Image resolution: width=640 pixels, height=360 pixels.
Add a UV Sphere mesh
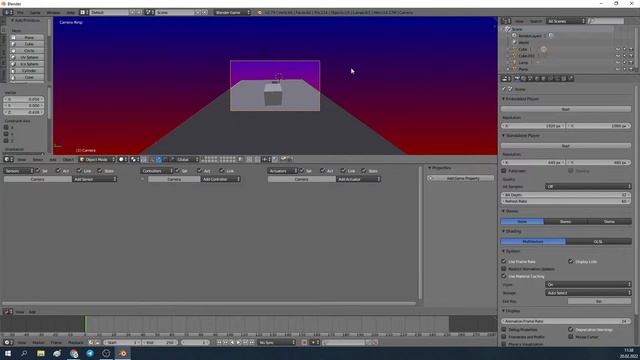pos(27,58)
